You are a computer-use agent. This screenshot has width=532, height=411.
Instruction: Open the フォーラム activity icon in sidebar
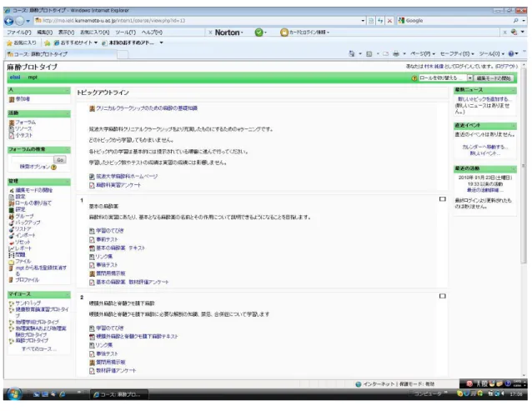click(12, 123)
